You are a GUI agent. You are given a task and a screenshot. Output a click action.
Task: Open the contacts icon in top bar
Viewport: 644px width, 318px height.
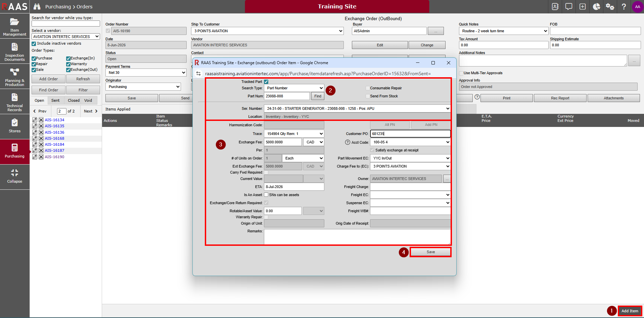click(555, 7)
